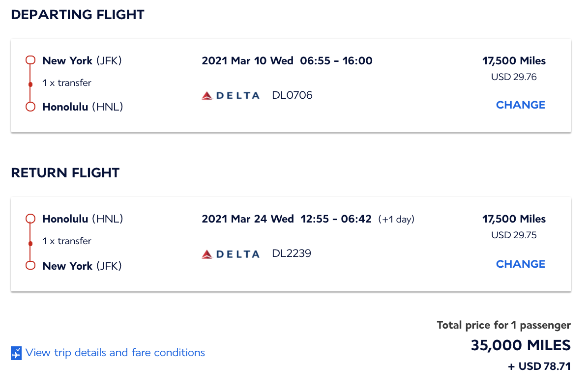Click the Delta airline logo on departing flight
Image resolution: width=587 pixels, height=392 pixels.
(x=231, y=95)
